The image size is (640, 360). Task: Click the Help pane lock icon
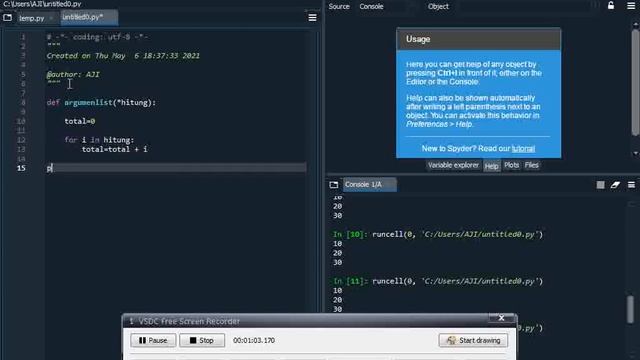611,6
